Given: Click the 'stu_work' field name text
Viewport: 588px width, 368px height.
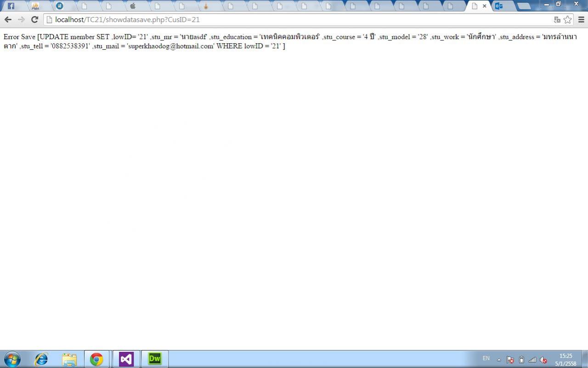Looking at the screenshot, I should [x=445, y=37].
